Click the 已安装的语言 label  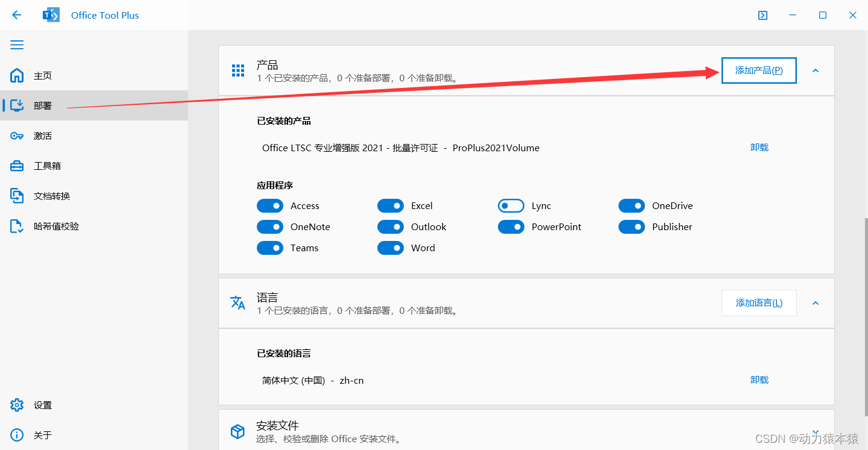click(x=284, y=353)
